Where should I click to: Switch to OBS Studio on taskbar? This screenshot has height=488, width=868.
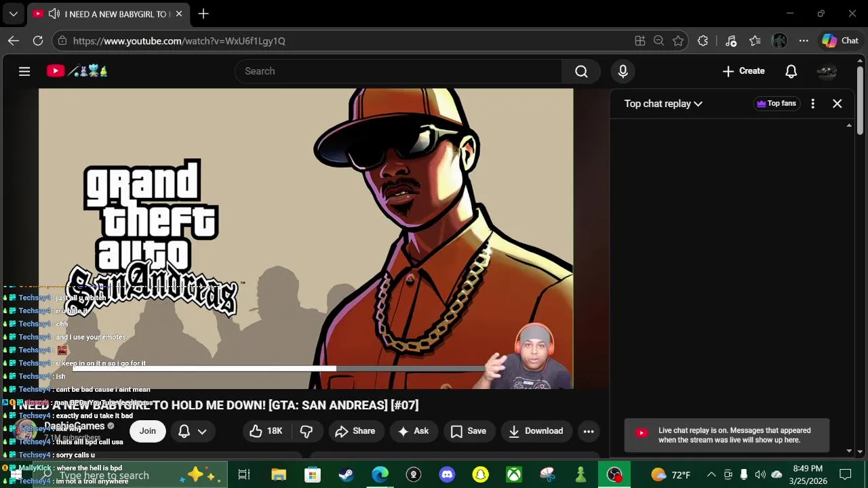pos(614,474)
